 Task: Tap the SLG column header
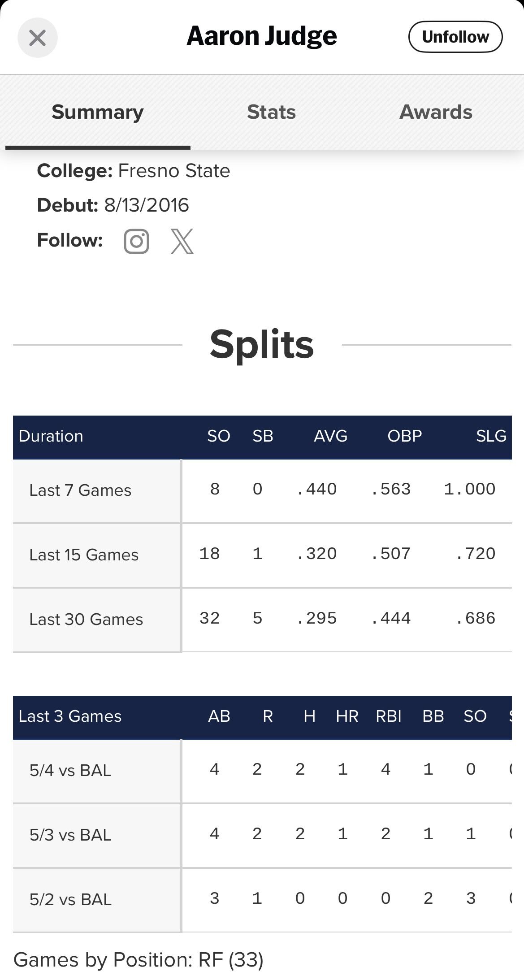491,436
